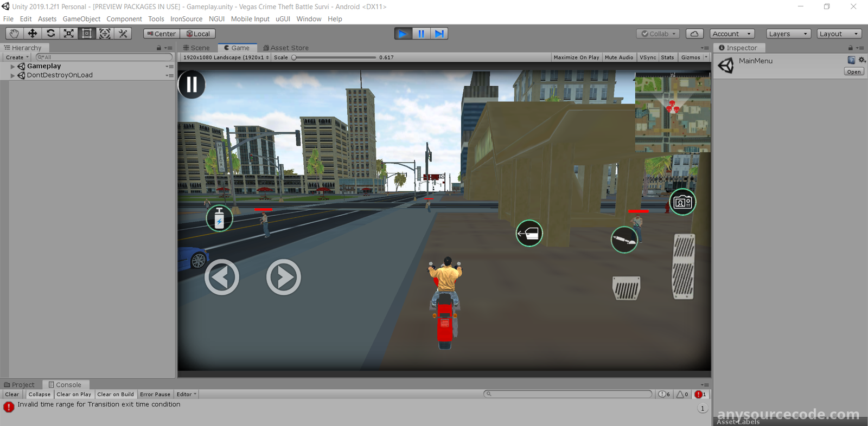Toggle Mute Audio in Game view
The image size is (868, 426).
coord(618,57)
